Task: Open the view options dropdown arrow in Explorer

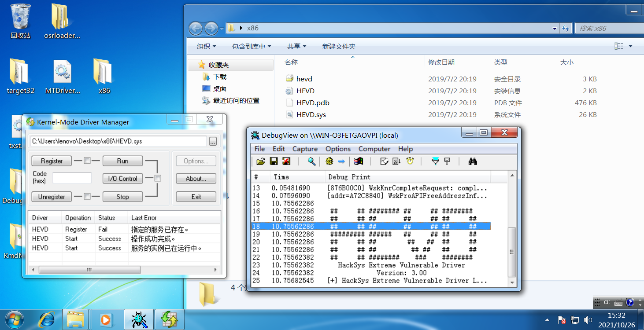Action: point(630,46)
